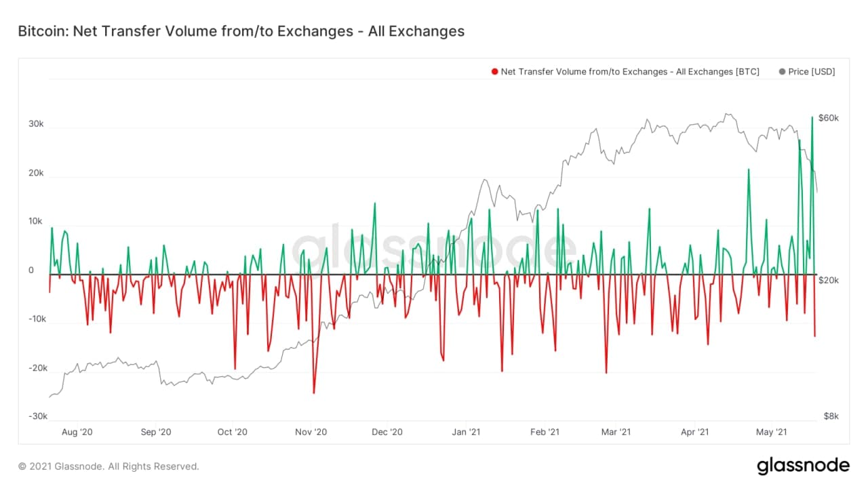The image size is (868, 488).
Task: Click the 30k left axis label
Action: click(36, 124)
